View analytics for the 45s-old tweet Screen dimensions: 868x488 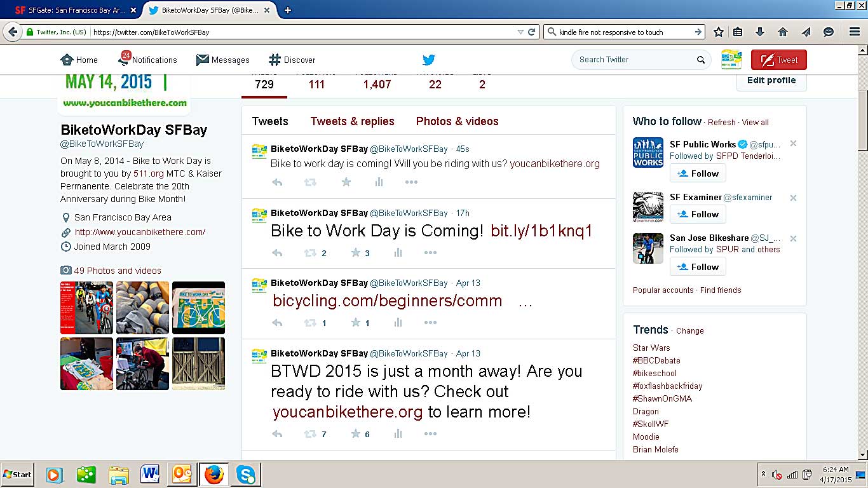pyautogui.click(x=379, y=182)
